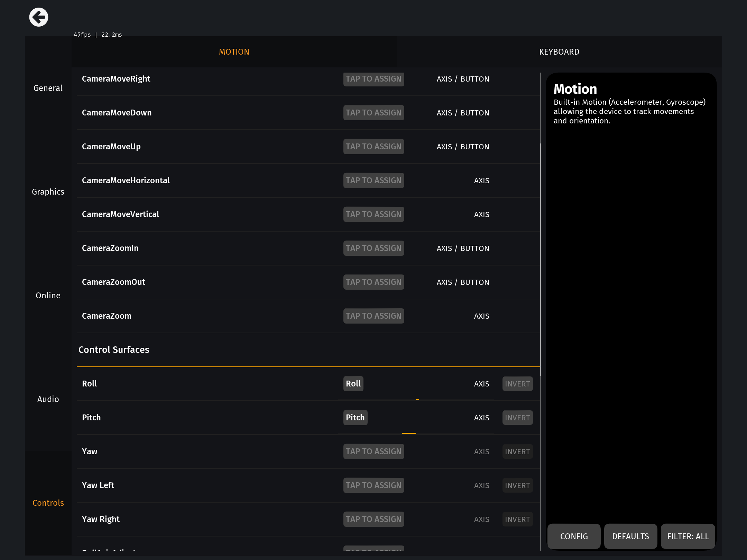Switch to the MOTION tab
Image resolution: width=747 pixels, height=560 pixels.
tap(234, 52)
